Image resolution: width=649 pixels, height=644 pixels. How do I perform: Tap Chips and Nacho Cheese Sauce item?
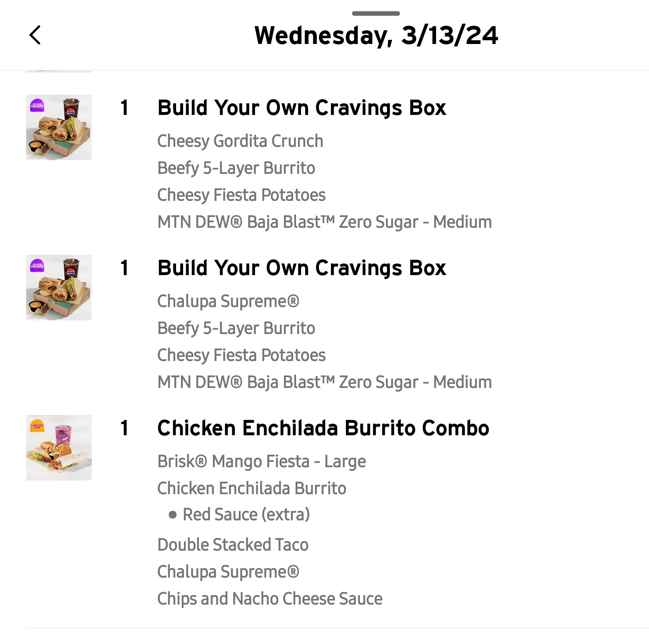(x=270, y=599)
